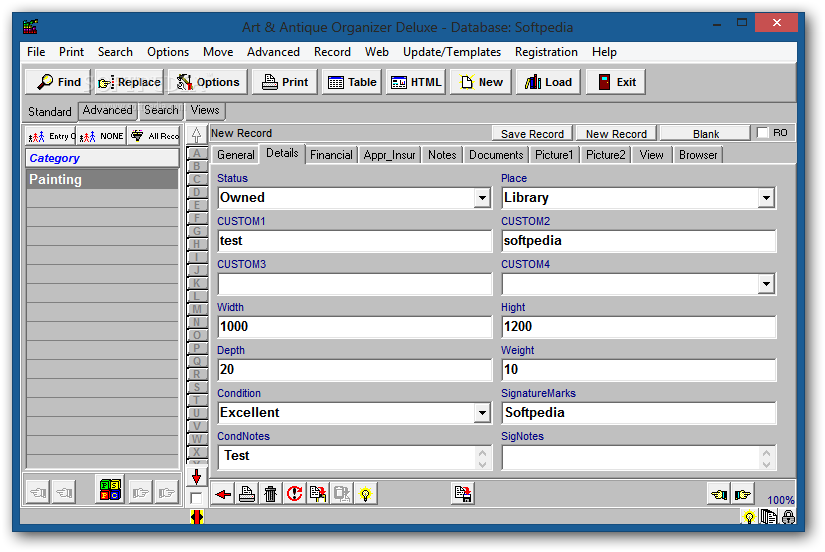Expand the Status dropdown

pyautogui.click(x=482, y=198)
